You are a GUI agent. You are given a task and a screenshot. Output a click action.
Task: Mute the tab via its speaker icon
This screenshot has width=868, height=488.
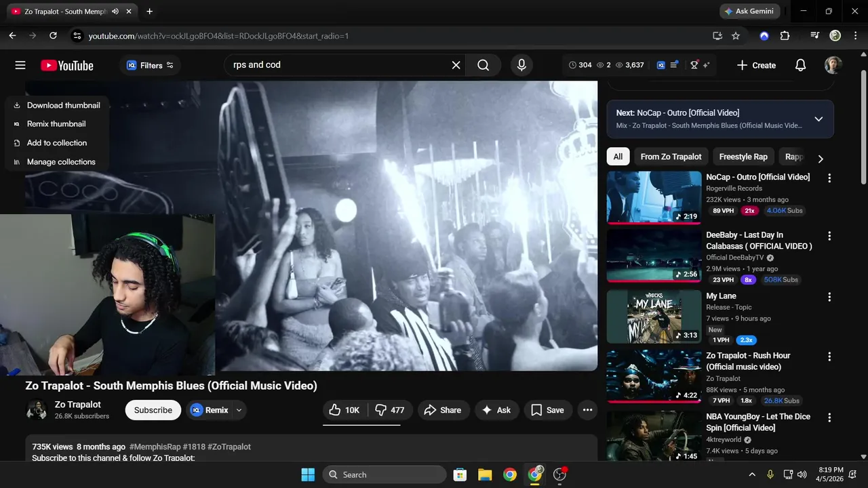115,12
